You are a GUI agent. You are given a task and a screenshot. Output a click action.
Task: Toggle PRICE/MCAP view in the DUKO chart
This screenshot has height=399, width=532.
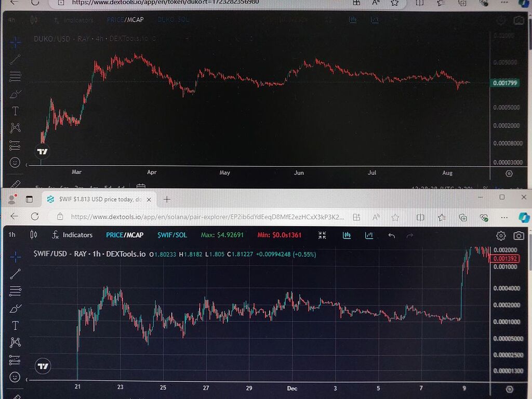(x=125, y=20)
